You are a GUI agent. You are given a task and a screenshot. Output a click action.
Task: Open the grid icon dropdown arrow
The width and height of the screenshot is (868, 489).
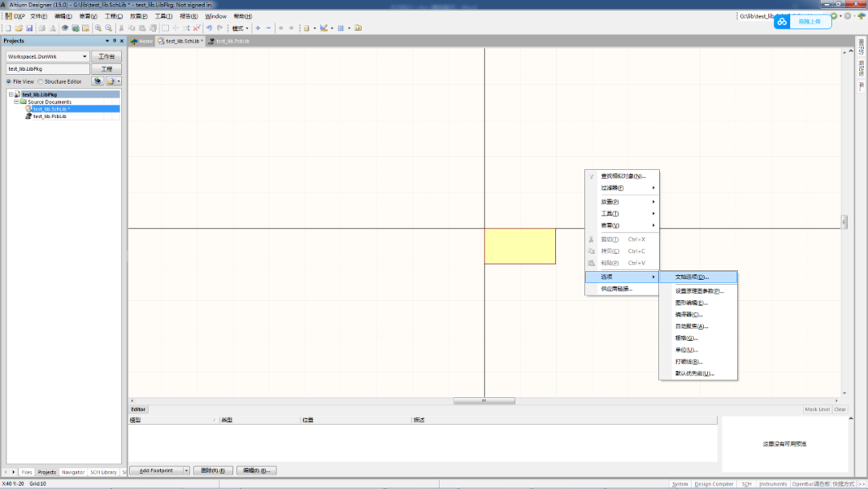click(349, 28)
